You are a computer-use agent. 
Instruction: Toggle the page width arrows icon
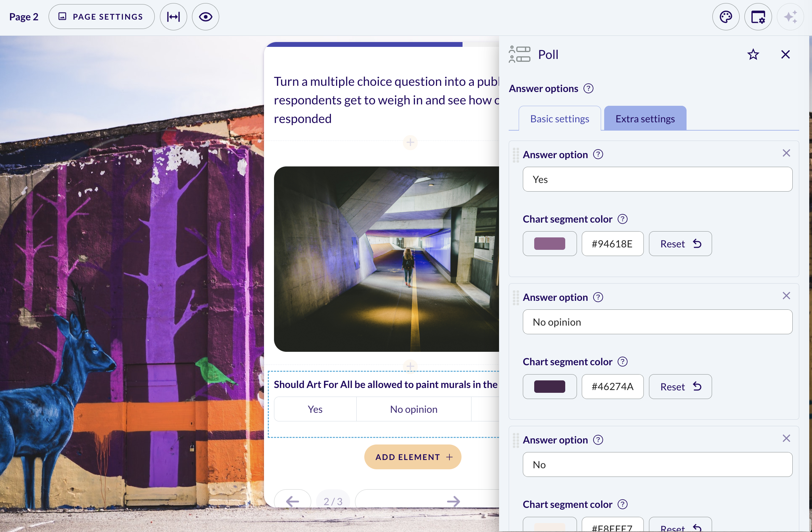point(173,17)
